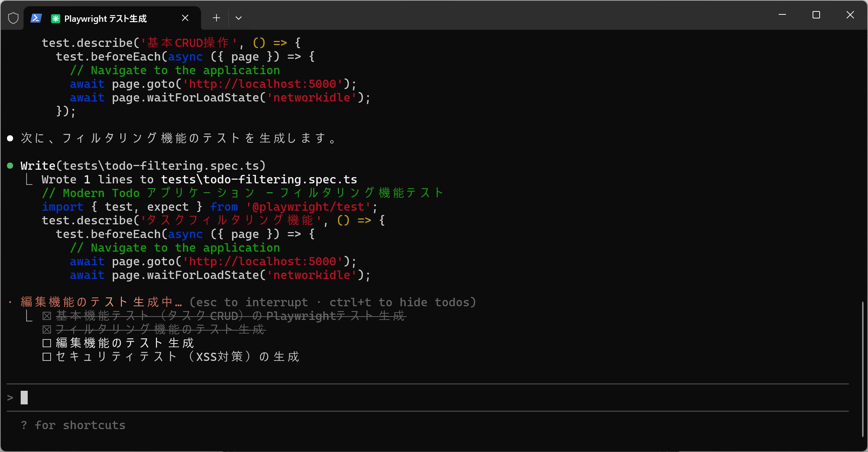
Task: Click the shield icon in the title bar
Action: (13, 18)
